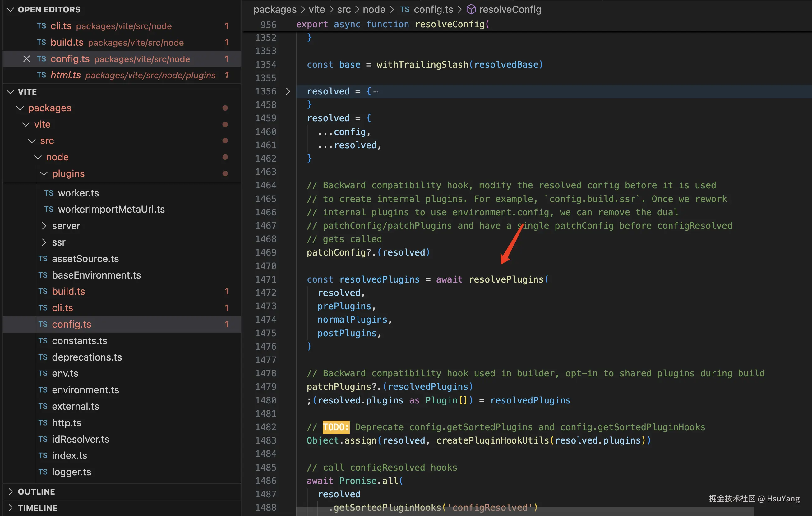Open build.ts from Open Editors list
Viewport: 812px width, 516px height.
pyautogui.click(x=67, y=43)
